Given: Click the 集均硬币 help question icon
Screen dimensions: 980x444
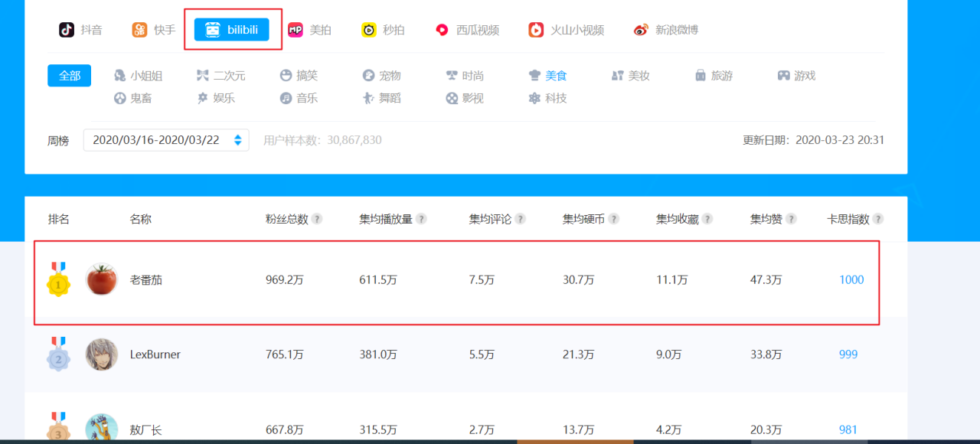Looking at the screenshot, I should (614, 219).
